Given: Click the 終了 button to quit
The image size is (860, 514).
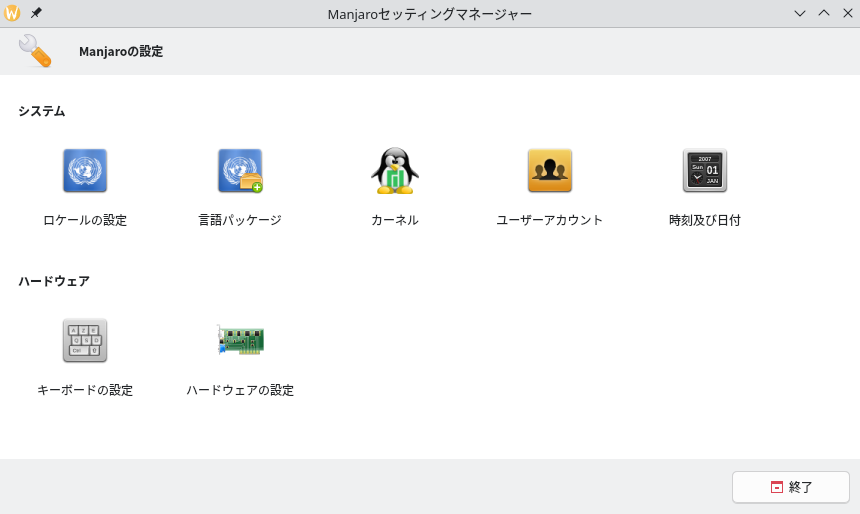Looking at the screenshot, I should tap(791, 487).
